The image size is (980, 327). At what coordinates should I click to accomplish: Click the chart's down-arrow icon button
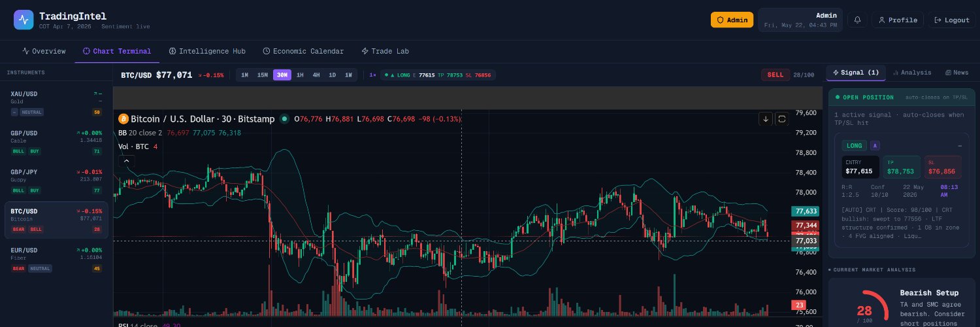pos(766,119)
